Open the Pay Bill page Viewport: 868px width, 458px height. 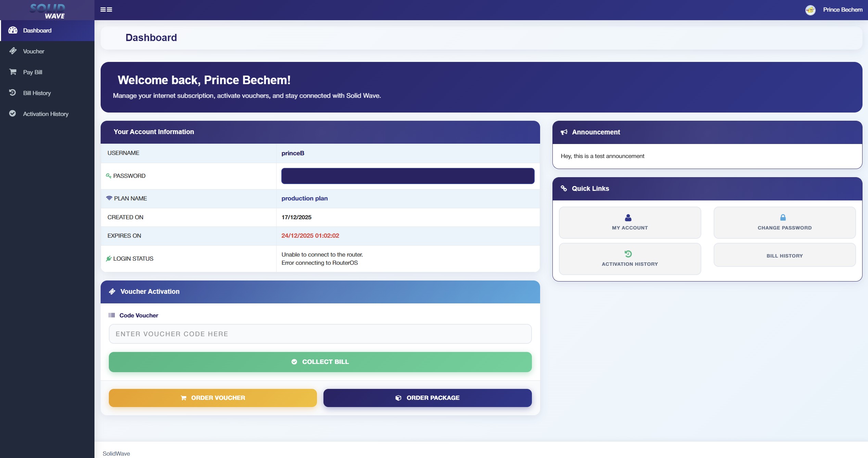tap(33, 72)
